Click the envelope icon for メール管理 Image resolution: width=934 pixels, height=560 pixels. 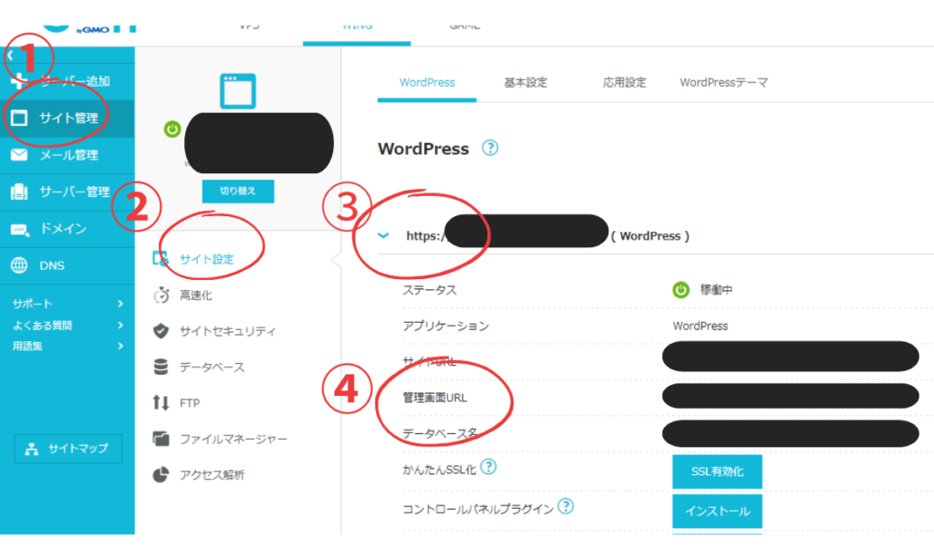pyautogui.click(x=19, y=155)
